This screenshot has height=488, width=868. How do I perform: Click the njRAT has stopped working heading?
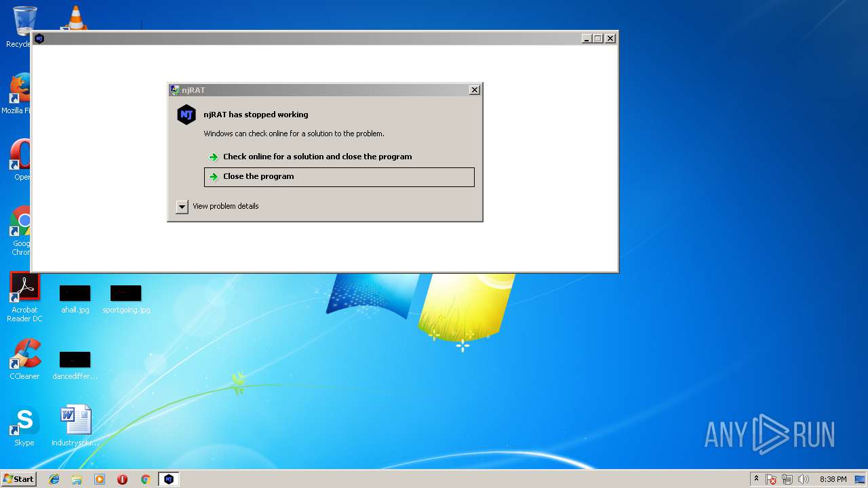256,115
